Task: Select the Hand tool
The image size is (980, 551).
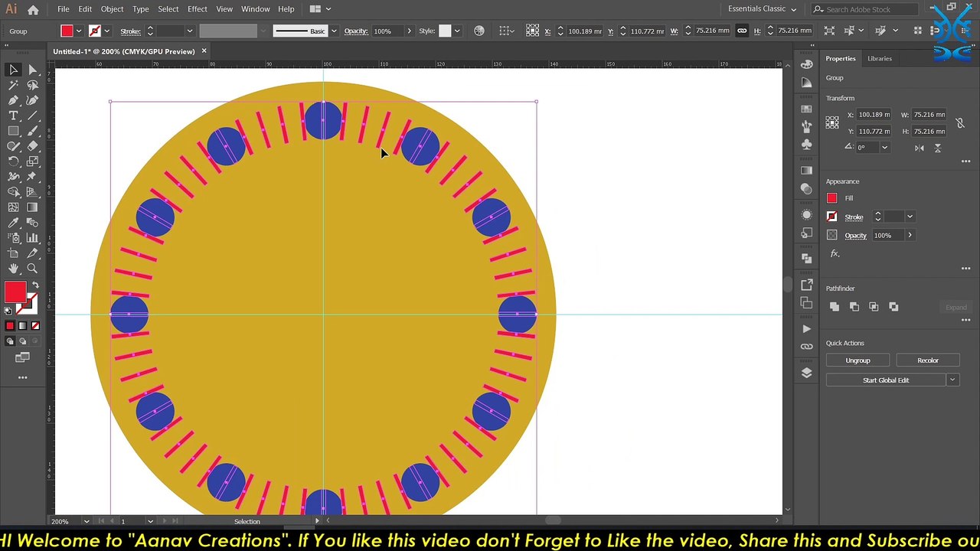Action: [x=13, y=269]
